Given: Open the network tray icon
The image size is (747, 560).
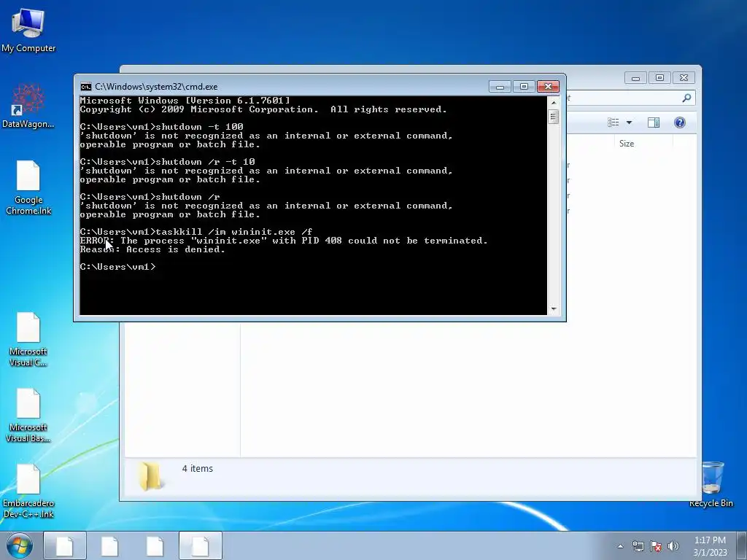Looking at the screenshot, I should point(638,546).
